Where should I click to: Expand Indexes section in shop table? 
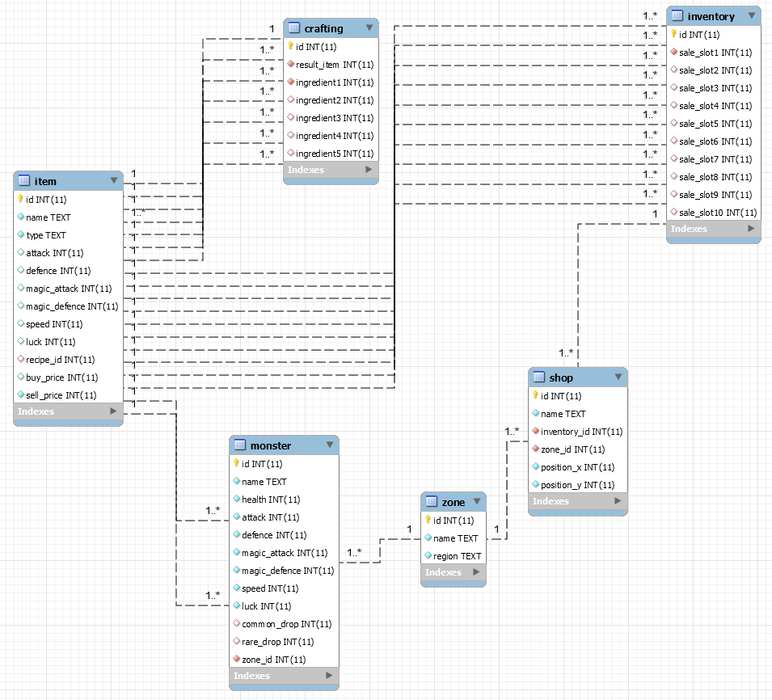click(618, 501)
